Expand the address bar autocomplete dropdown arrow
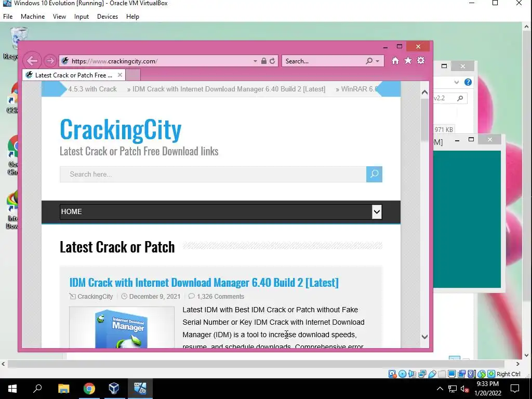Image resolution: width=532 pixels, height=399 pixels. [x=255, y=61]
